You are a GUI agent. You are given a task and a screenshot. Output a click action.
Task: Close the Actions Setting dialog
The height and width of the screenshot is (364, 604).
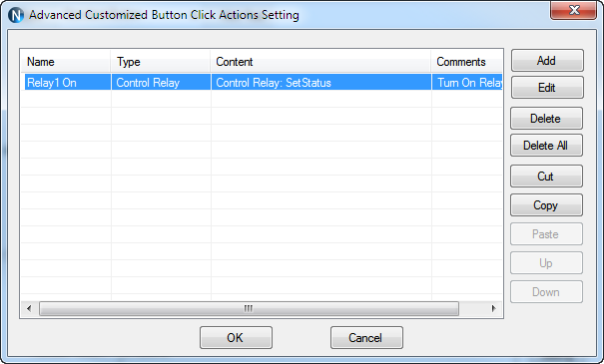point(574,10)
